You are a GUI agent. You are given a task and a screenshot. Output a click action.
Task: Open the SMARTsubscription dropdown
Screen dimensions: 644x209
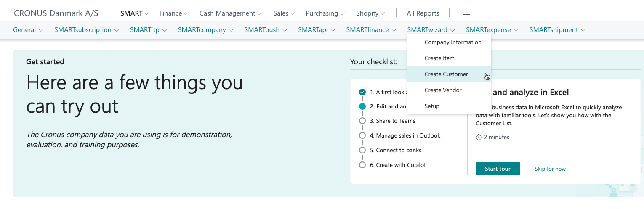86,30
